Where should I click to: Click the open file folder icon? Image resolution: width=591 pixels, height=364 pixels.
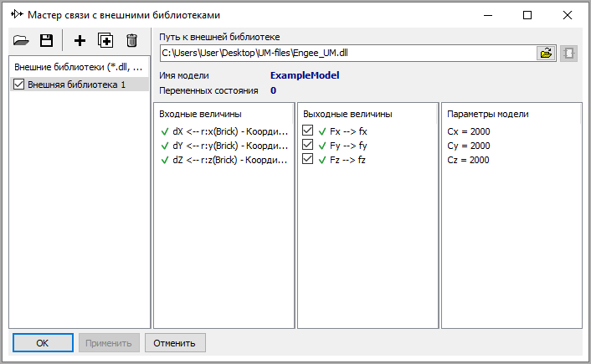(x=22, y=40)
